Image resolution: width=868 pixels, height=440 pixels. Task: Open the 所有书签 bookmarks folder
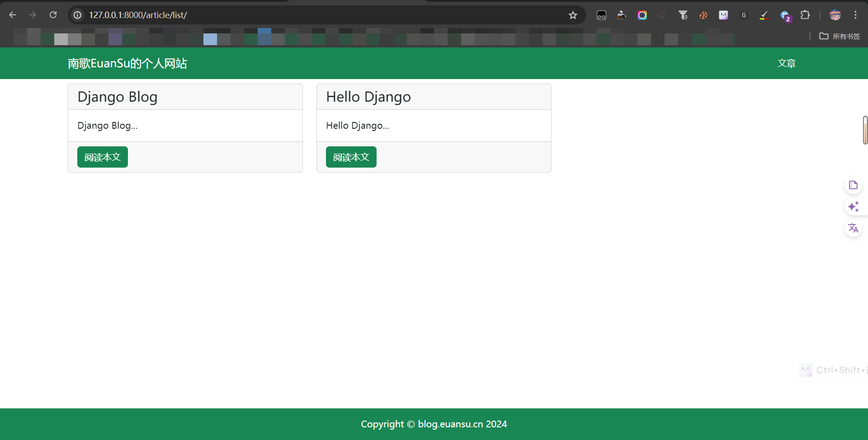840,36
